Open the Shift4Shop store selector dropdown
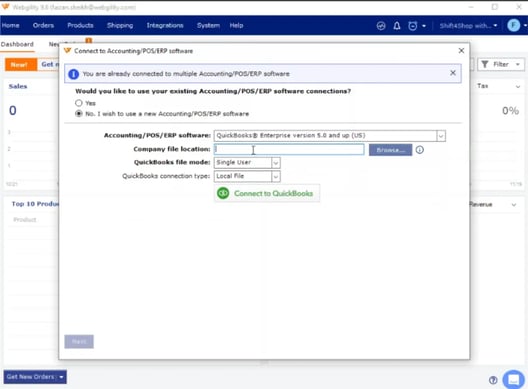 click(x=468, y=26)
